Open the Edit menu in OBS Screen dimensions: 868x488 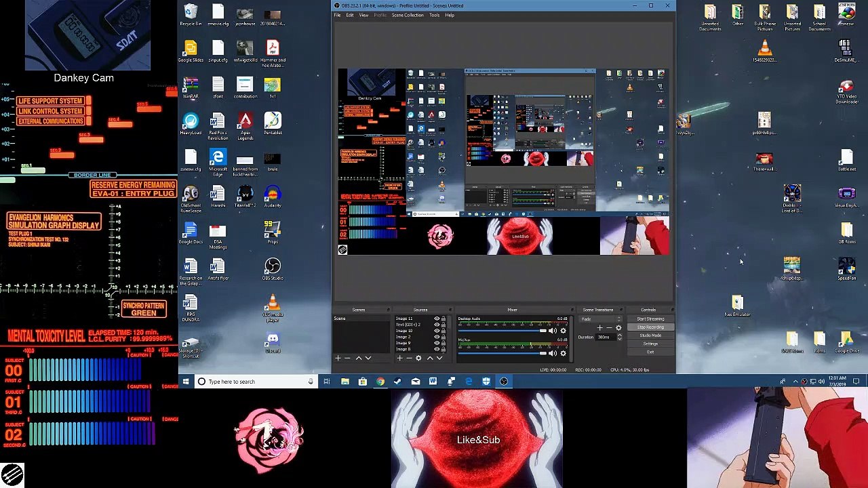[350, 15]
